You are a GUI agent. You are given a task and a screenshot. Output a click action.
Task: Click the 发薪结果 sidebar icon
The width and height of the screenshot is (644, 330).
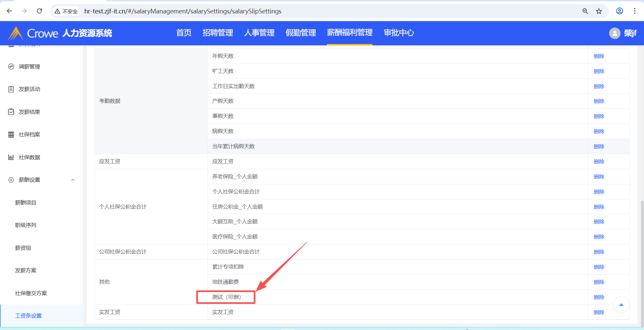(11, 112)
